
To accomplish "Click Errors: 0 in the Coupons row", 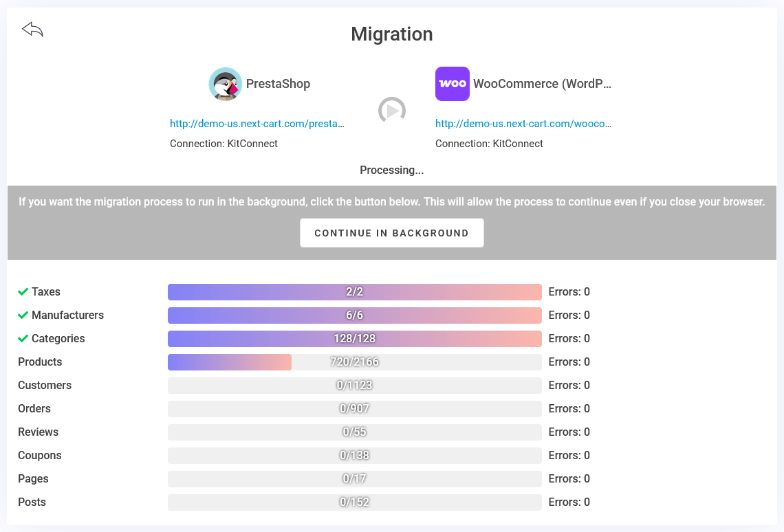I will [569, 456].
